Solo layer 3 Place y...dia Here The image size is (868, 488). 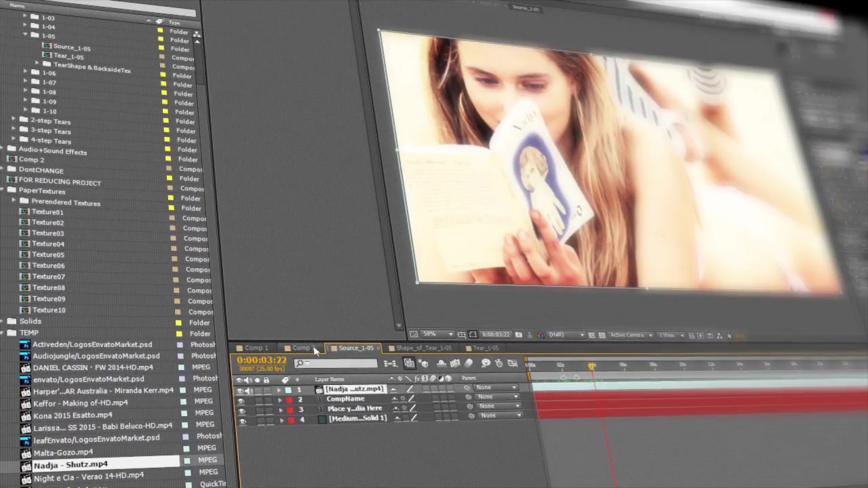pos(259,411)
